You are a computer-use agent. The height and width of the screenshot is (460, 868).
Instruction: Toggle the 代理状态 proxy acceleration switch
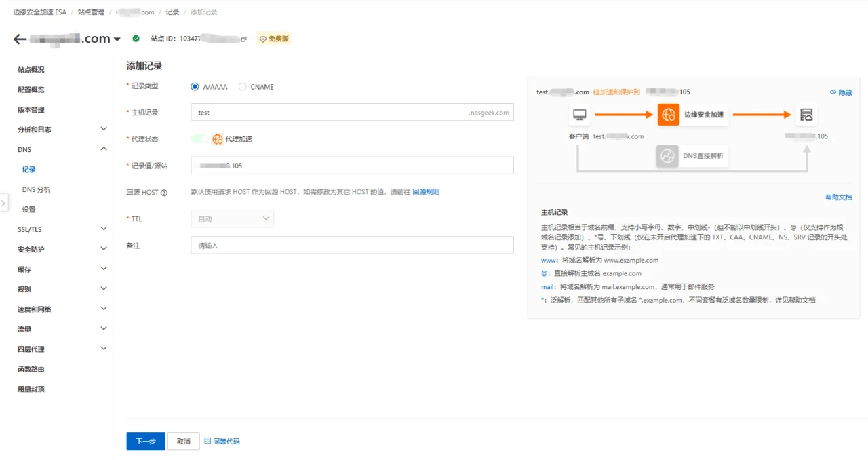tap(200, 139)
